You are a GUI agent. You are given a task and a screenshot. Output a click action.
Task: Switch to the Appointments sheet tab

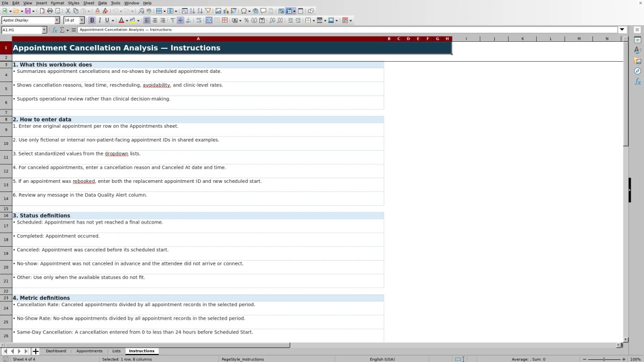[89, 351]
